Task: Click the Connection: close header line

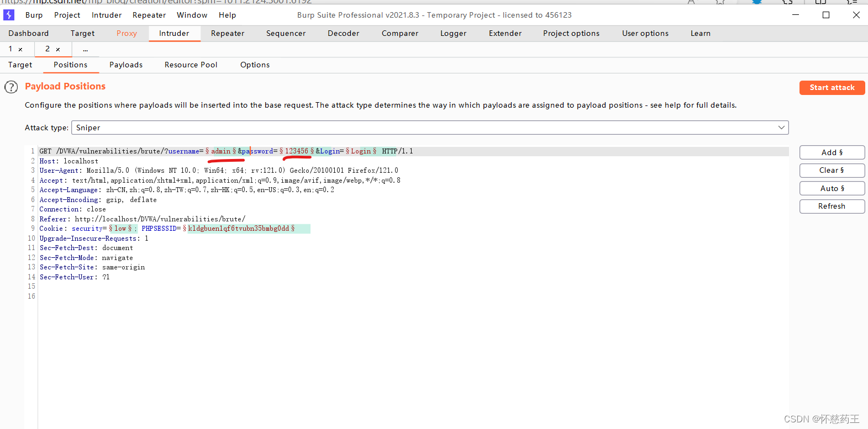Action: (73, 209)
